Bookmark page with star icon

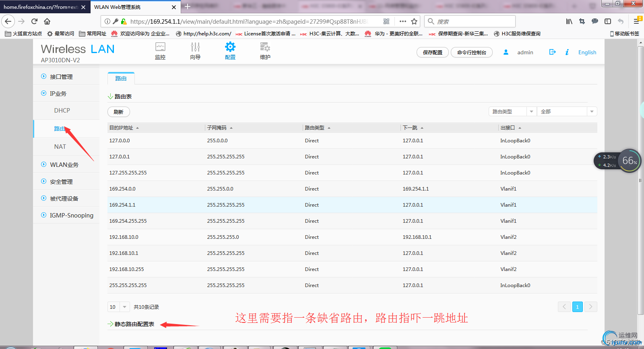click(414, 21)
